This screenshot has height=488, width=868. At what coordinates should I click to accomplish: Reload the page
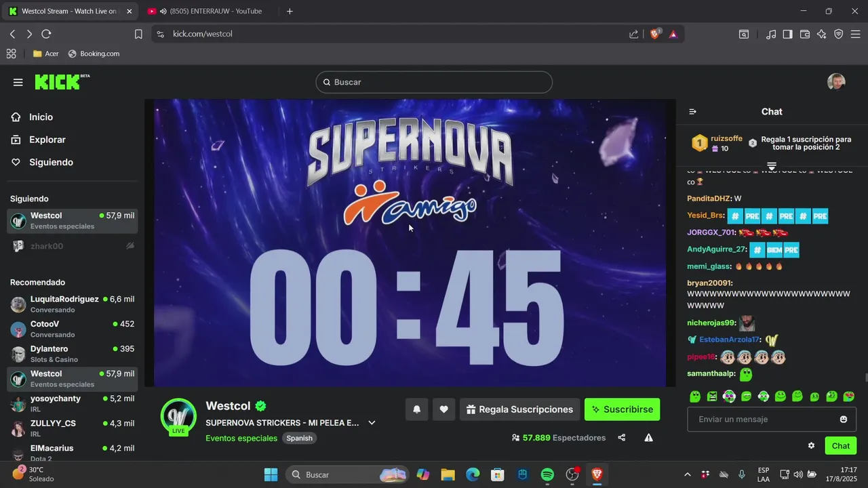coord(46,34)
